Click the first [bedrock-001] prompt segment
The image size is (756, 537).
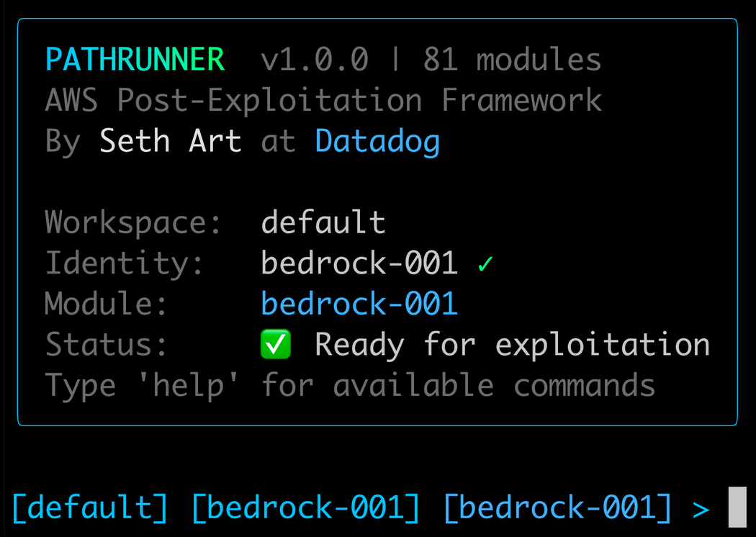306,508
